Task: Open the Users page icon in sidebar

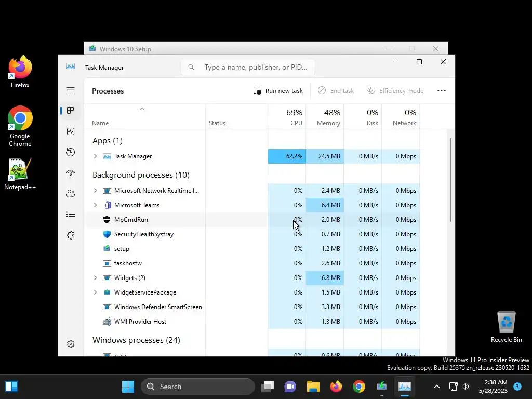Action: pos(71,194)
